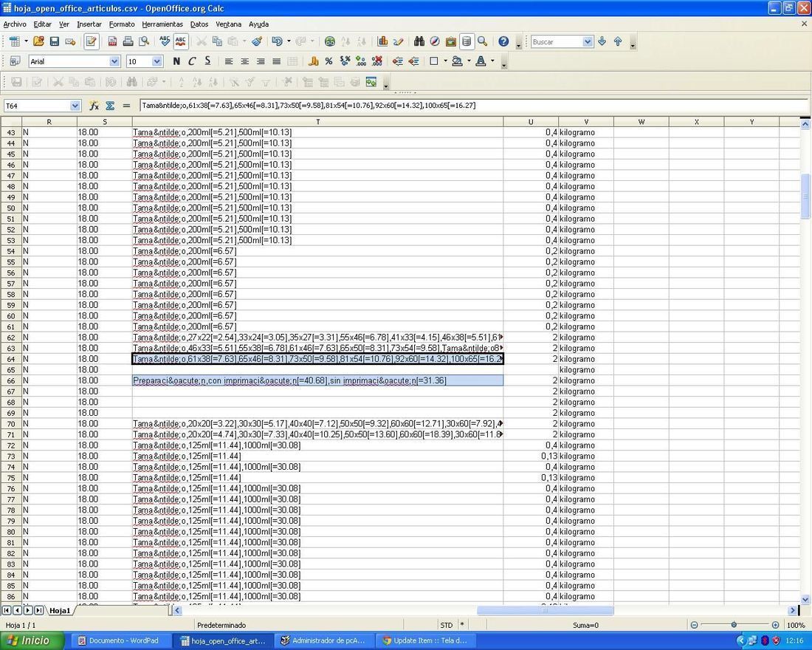
Task: Open the Inicio start button
Action: [32, 640]
